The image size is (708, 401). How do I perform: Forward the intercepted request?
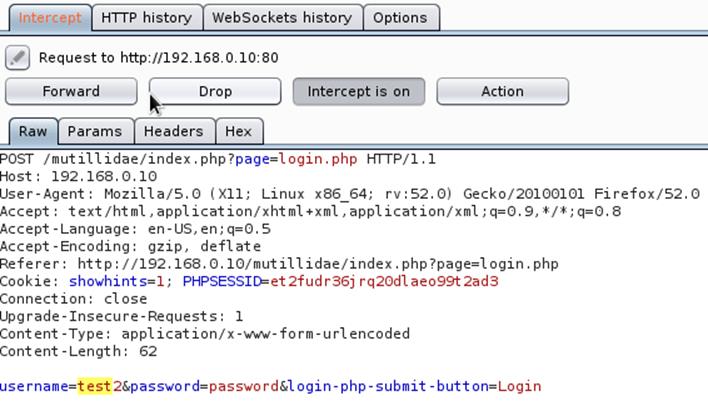pos(71,91)
